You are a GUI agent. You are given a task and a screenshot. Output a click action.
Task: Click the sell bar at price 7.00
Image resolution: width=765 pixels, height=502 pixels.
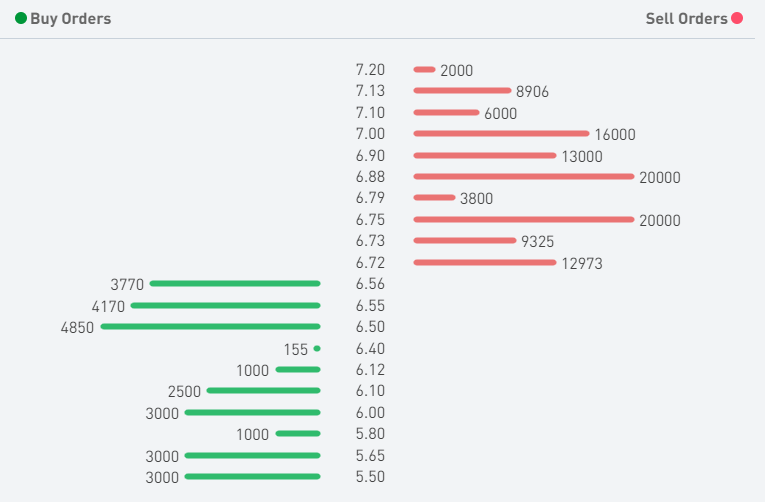(x=501, y=134)
